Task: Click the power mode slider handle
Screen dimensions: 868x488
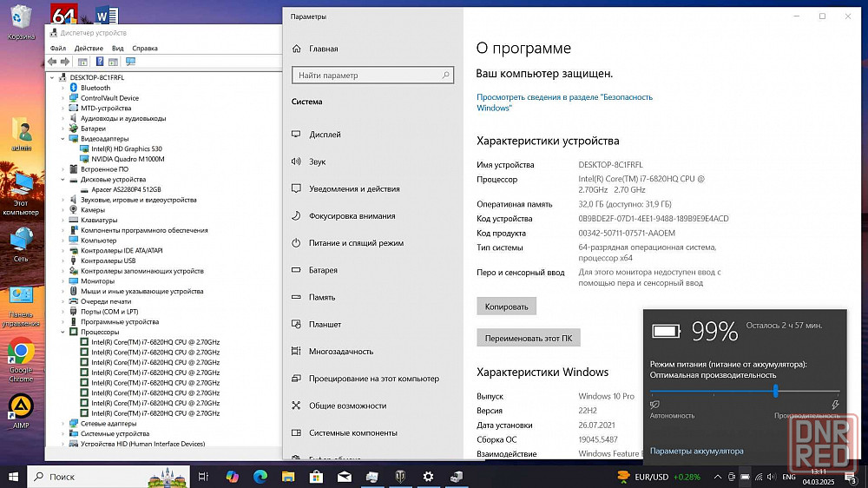Action: [x=775, y=391]
